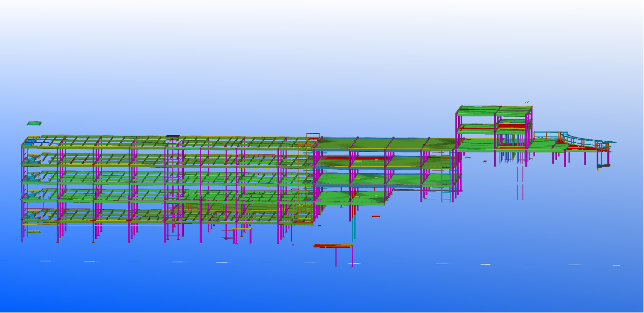Select the magenta column under the isolated red platform
644x313 pixels.
coord(335,256)
